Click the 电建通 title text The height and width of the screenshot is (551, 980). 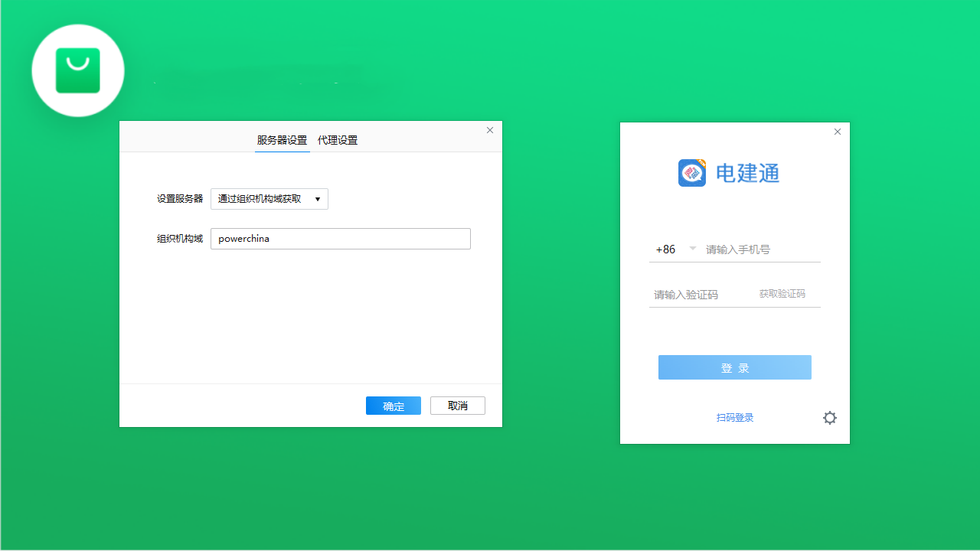click(x=747, y=173)
